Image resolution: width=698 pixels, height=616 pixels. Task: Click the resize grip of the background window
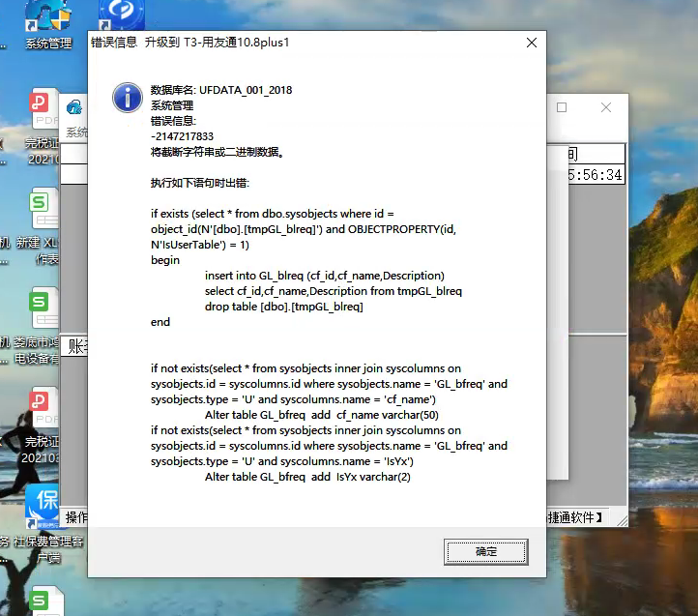tap(622, 520)
